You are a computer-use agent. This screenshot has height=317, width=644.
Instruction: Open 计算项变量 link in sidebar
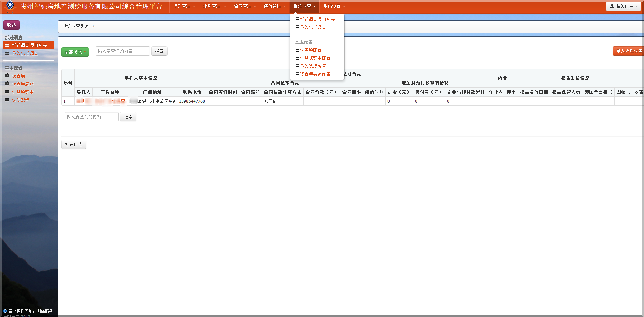(x=23, y=92)
